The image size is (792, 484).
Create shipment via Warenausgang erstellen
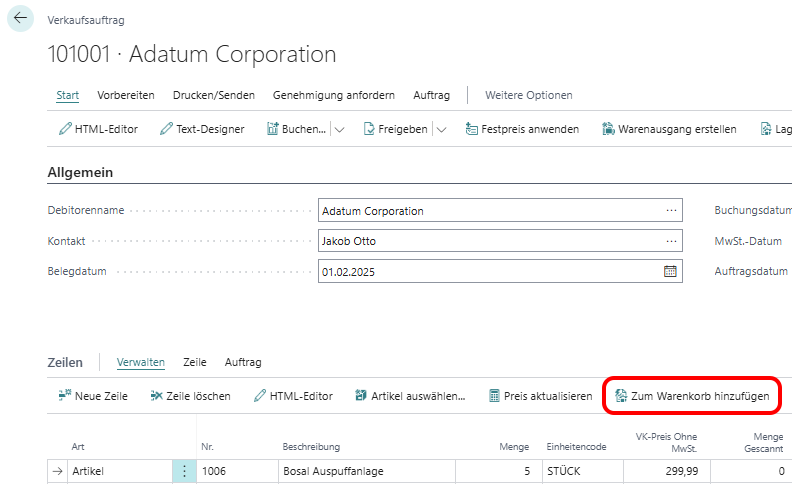tap(669, 129)
